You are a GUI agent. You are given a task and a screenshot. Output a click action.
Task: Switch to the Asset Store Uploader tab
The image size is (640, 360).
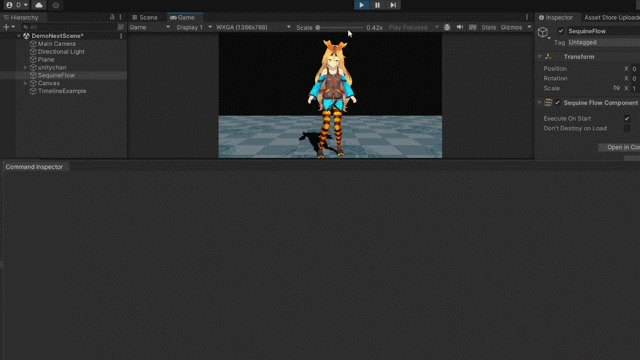611,17
